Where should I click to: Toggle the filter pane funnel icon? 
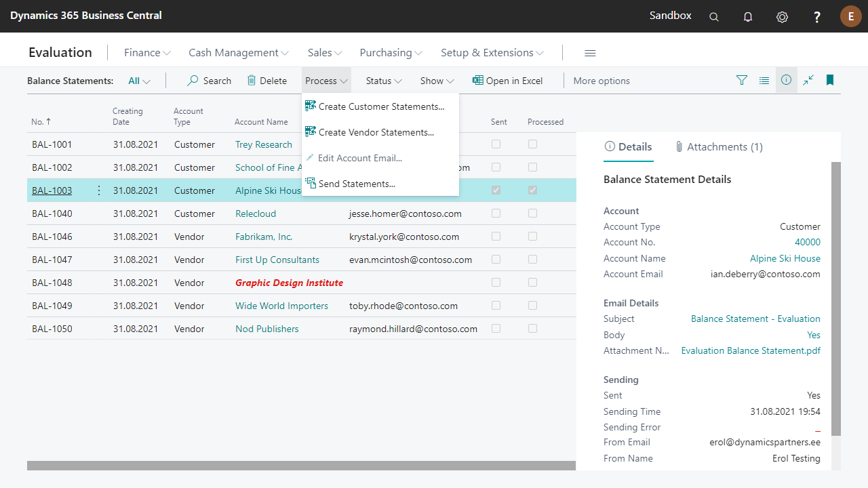click(x=742, y=80)
